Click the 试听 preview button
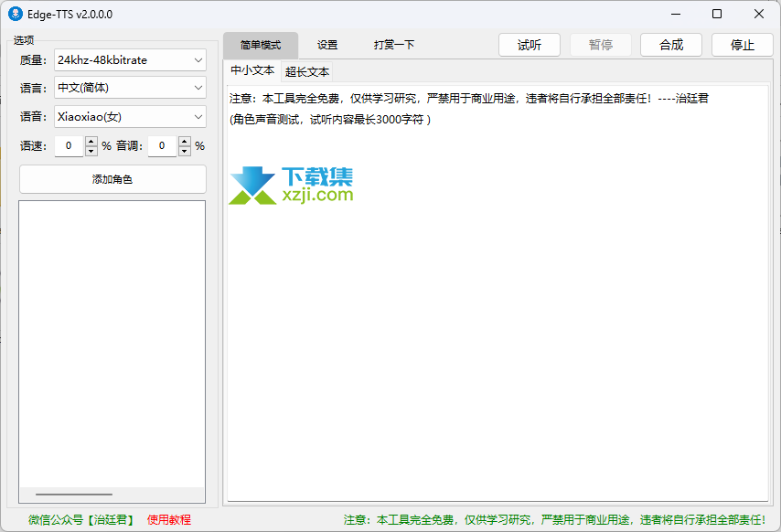 click(x=530, y=46)
